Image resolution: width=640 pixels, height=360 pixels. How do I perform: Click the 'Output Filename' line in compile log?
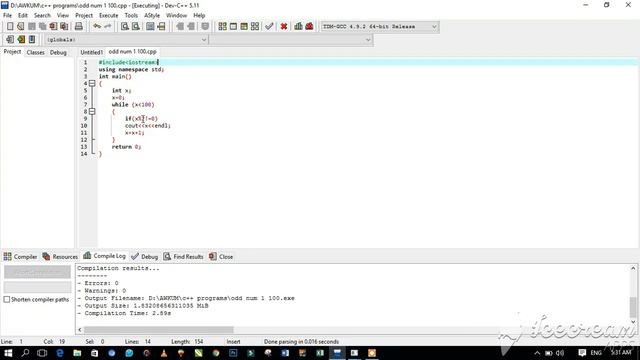(186, 298)
